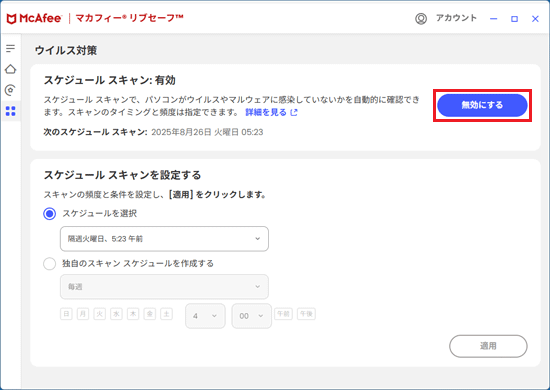Open the 詳細を見る link
This screenshot has width=550, height=390.
pyautogui.click(x=266, y=112)
